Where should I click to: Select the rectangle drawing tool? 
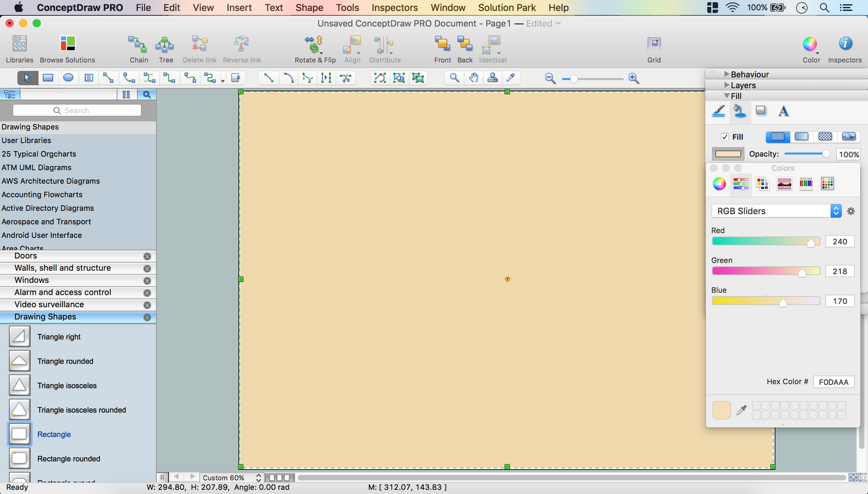pyautogui.click(x=48, y=78)
